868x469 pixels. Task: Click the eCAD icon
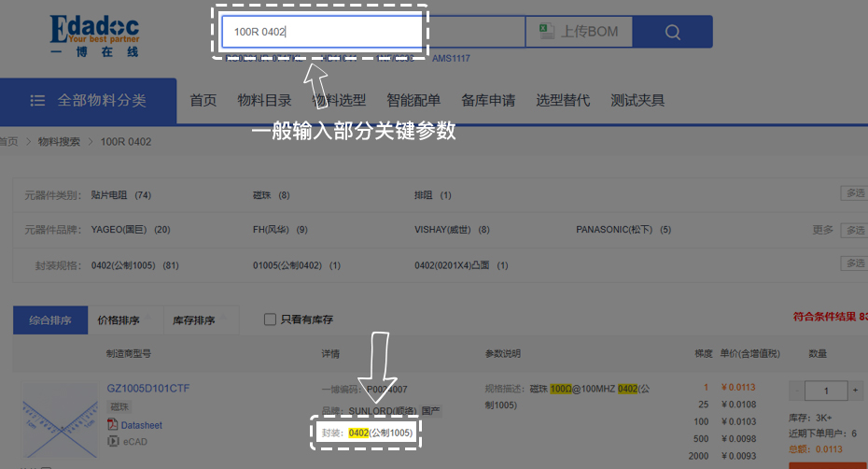(113, 441)
